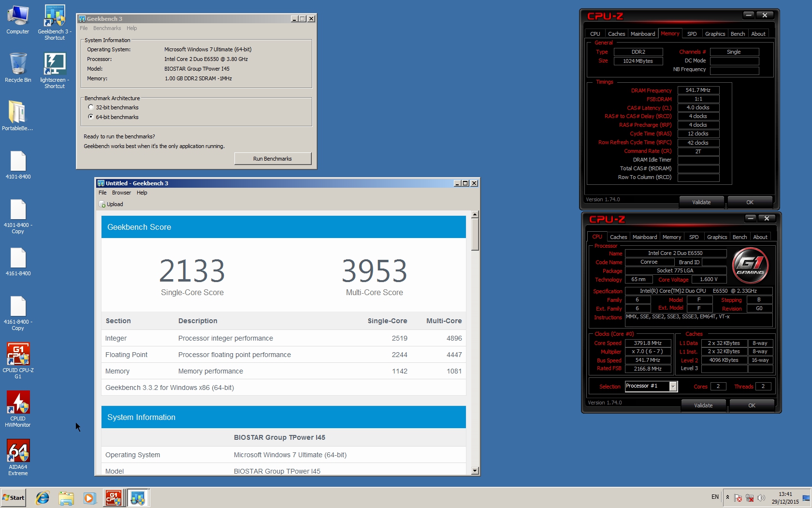
Task: Click the Multi-Core Score 3953
Action: pos(375,270)
